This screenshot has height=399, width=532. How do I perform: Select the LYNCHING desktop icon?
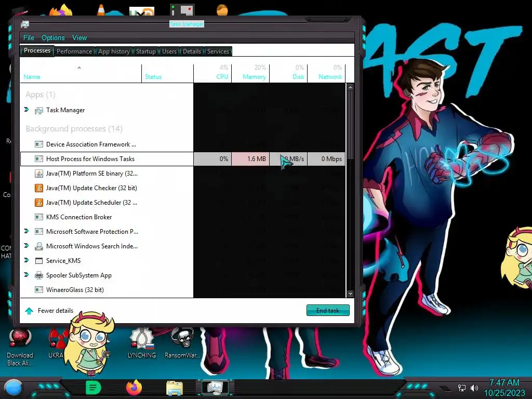coord(142,343)
